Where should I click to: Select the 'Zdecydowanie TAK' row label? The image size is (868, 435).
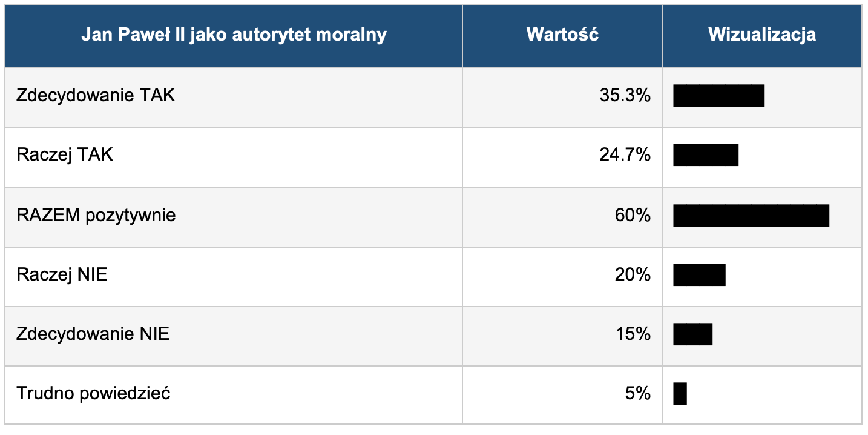96,96
